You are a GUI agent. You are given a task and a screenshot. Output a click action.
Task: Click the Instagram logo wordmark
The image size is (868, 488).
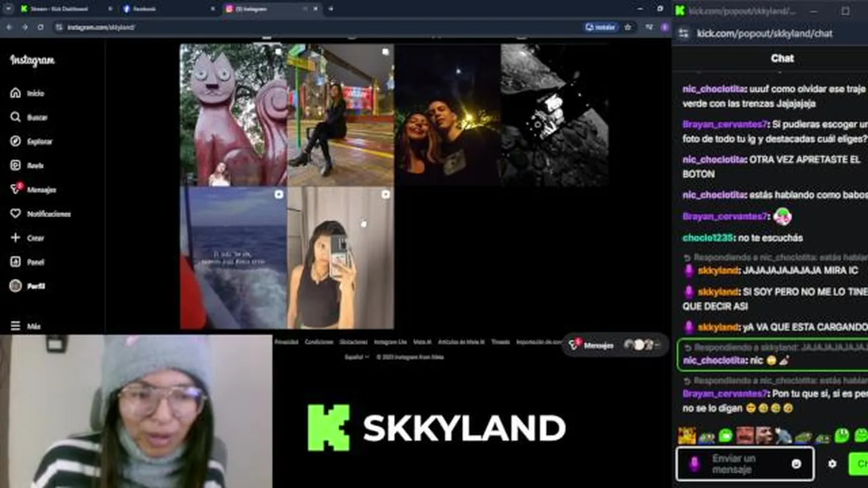click(x=32, y=60)
